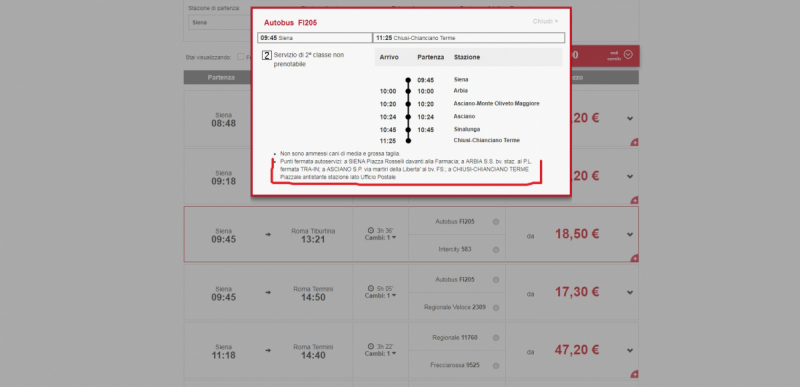Select the 09:45 Siena departure tab in popup
This screenshot has width=800, height=387.
(315, 38)
